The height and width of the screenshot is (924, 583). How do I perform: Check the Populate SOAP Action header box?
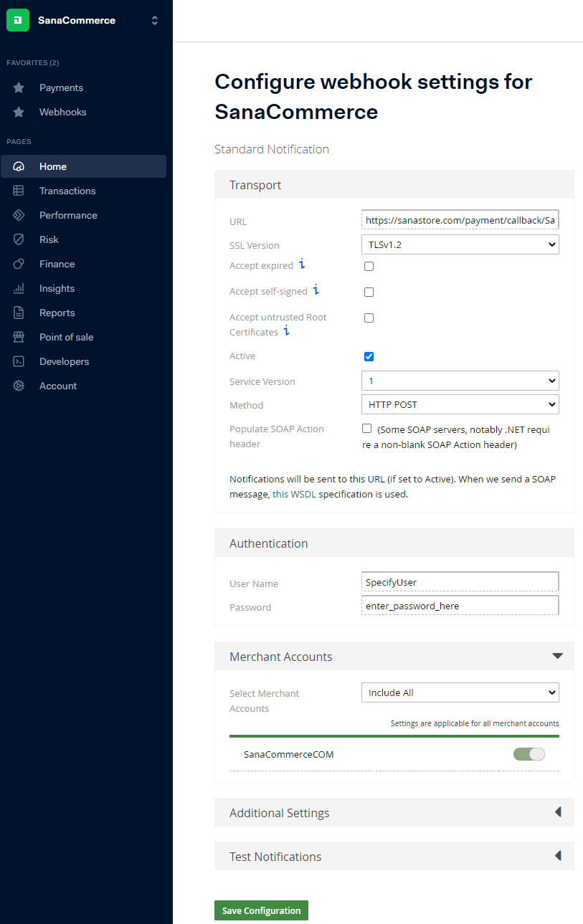coord(366,429)
